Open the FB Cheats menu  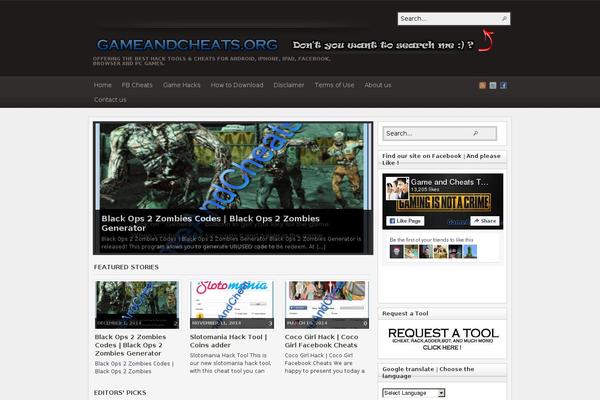(137, 85)
